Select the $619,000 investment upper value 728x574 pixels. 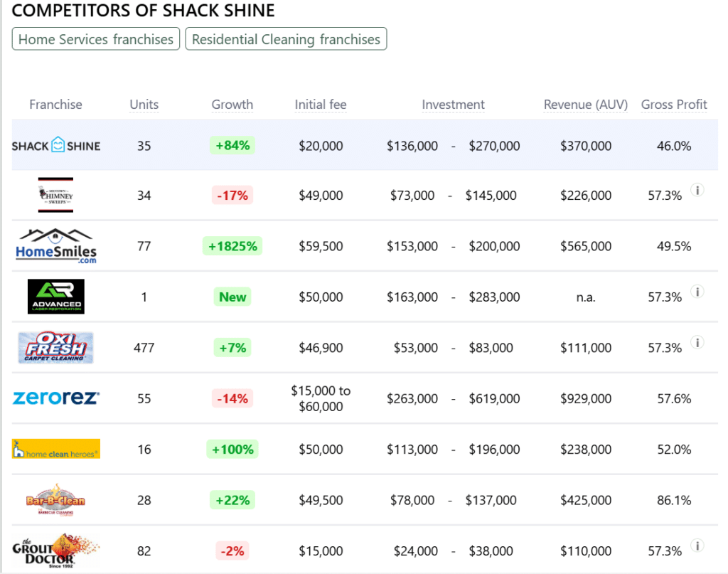pyautogui.click(x=494, y=398)
